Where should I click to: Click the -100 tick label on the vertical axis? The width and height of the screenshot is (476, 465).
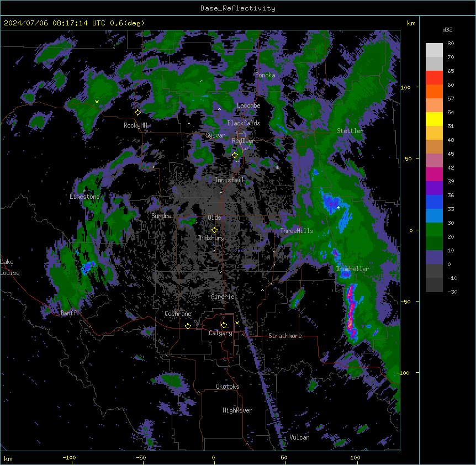(x=404, y=373)
